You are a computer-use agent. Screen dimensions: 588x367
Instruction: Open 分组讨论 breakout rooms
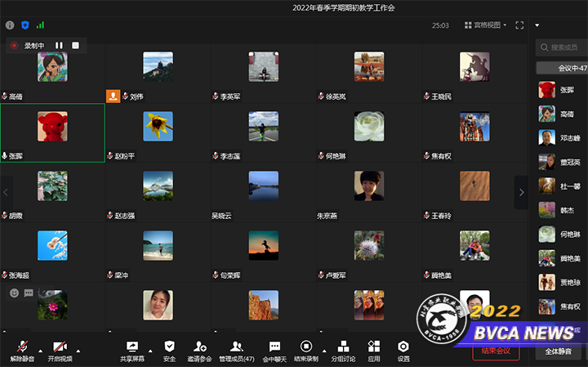point(344,349)
